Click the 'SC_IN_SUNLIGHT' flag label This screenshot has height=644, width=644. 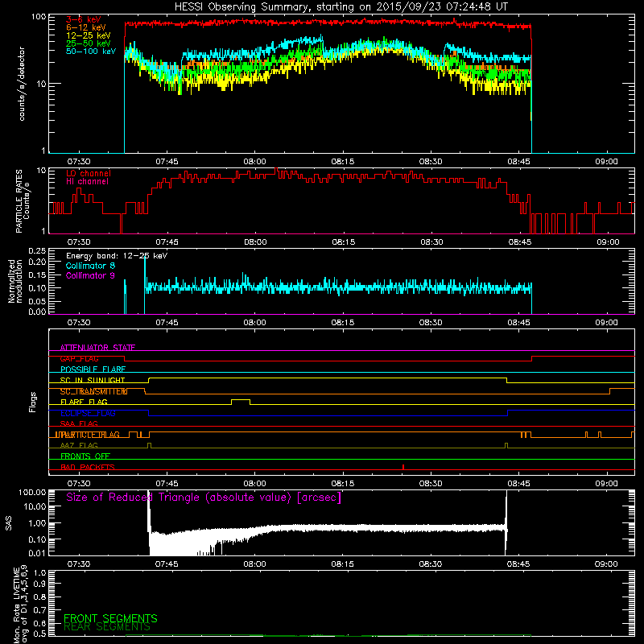coord(93,380)
